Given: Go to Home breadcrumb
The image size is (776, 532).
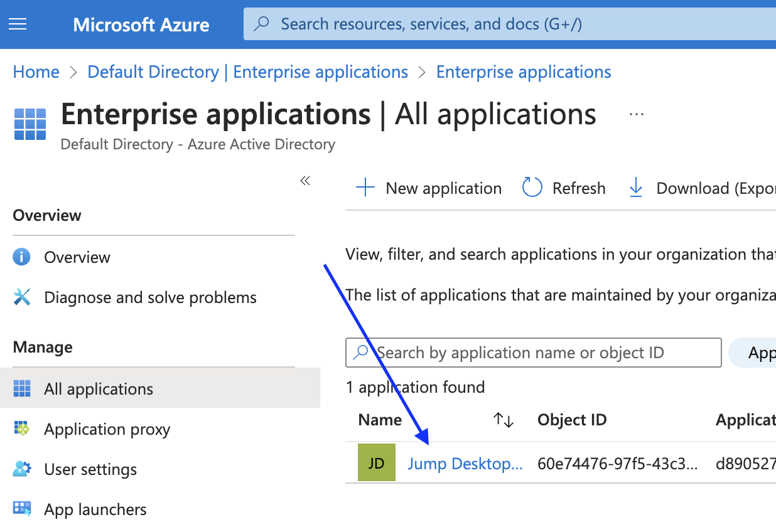Looking at the screenshot, I should [x=36, y=72].
